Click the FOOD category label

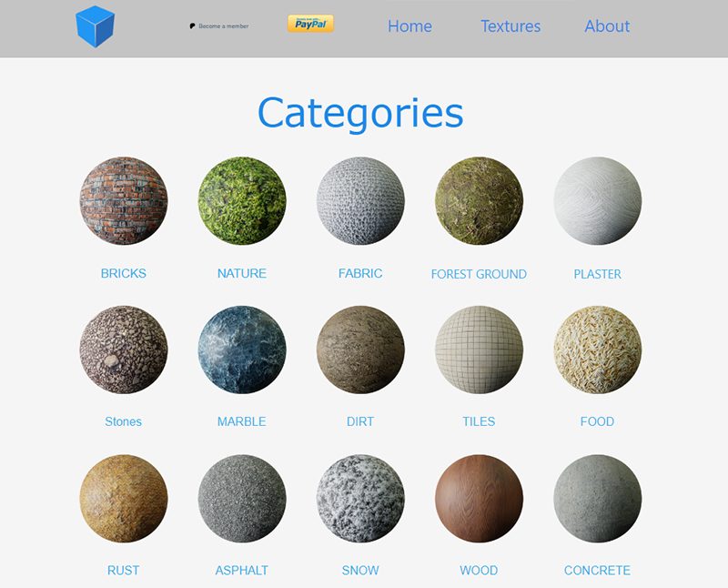(597, 421)
